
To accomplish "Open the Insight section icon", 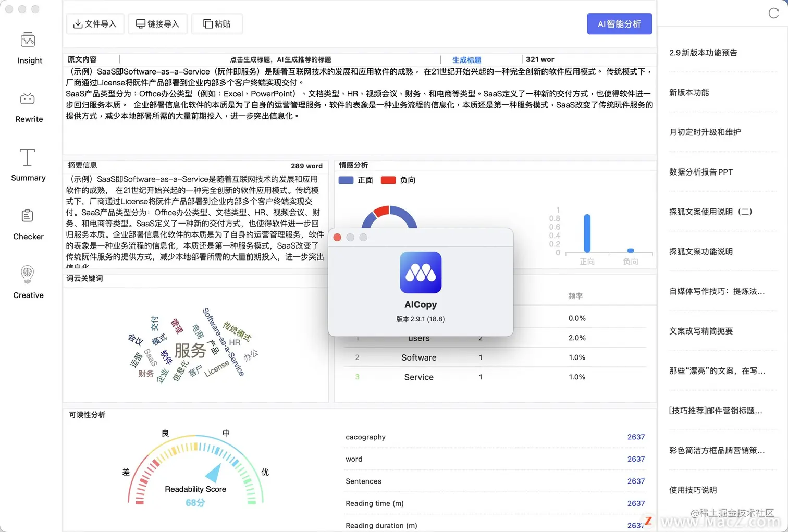I will pos(28,40).
